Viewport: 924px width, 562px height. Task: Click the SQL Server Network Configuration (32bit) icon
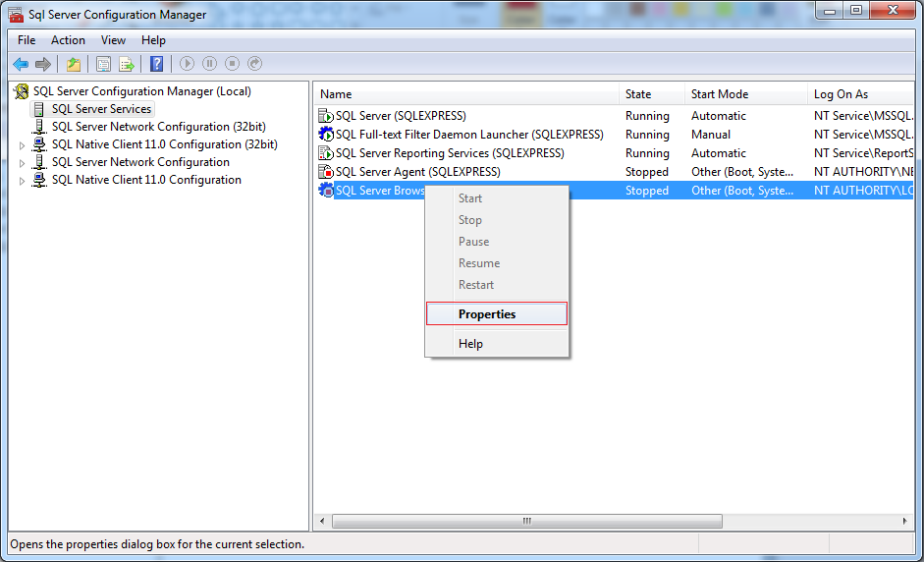point(39,126)
